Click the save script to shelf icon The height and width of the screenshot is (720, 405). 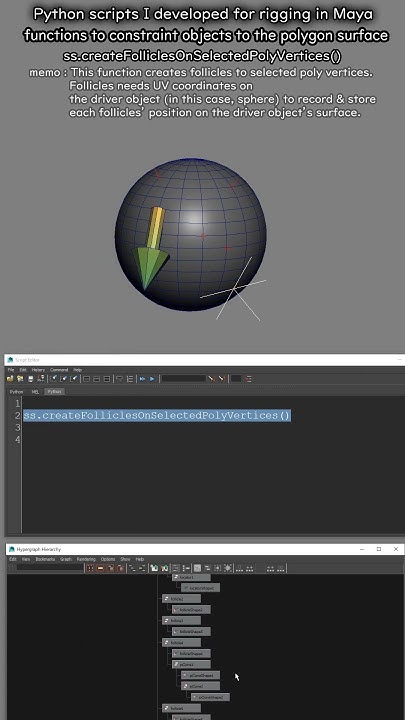click(41, 379)
